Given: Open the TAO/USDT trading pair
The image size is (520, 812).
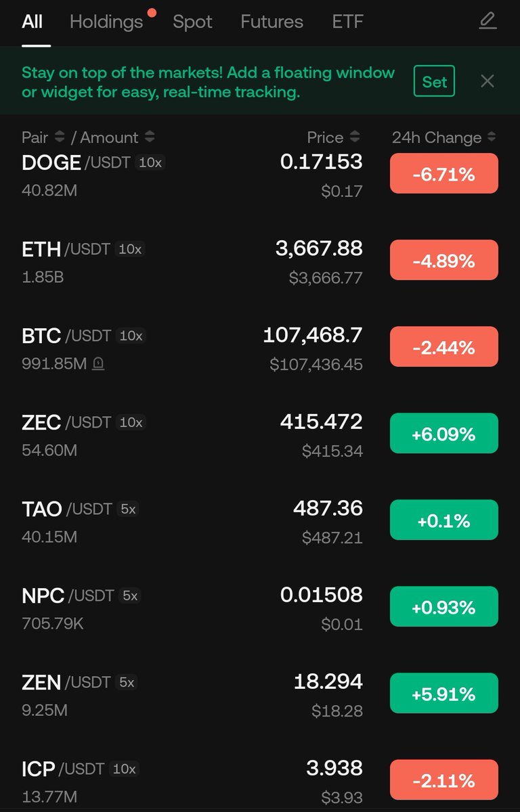Looking at the screenshot, I should coord(190,521).
